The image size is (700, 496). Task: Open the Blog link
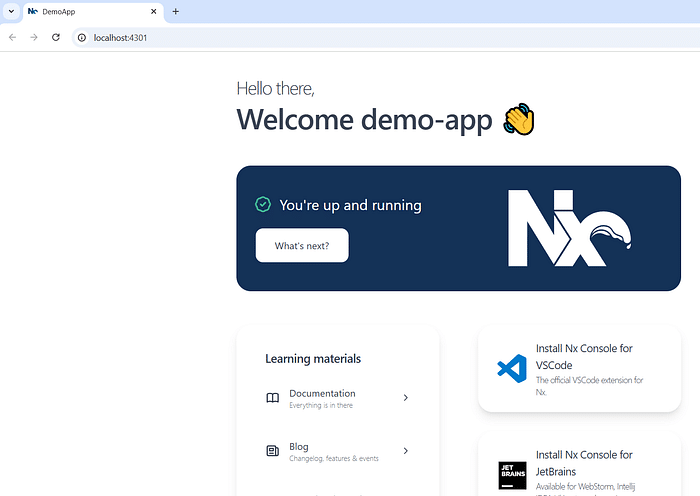(x=338, y=451)
